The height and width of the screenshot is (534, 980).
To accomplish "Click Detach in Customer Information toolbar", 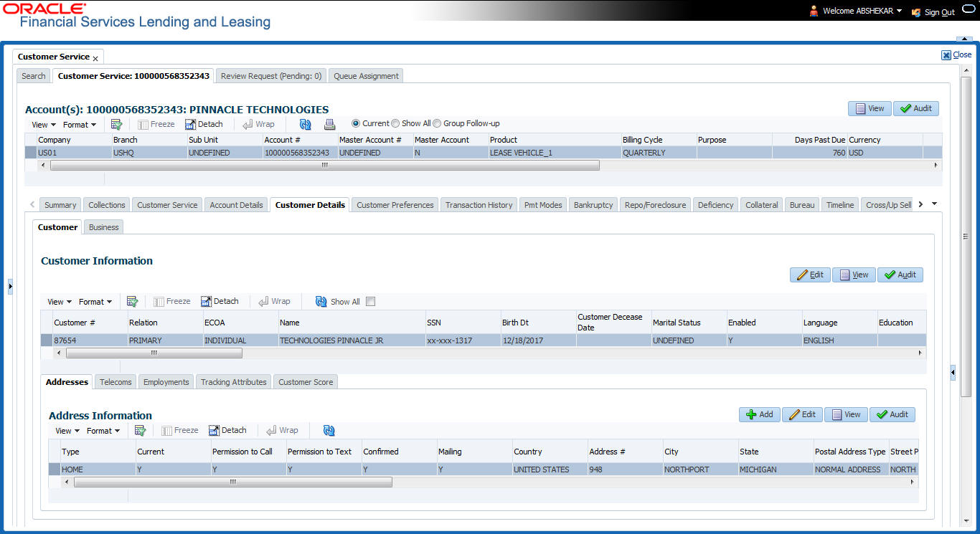I will point(220,302).
